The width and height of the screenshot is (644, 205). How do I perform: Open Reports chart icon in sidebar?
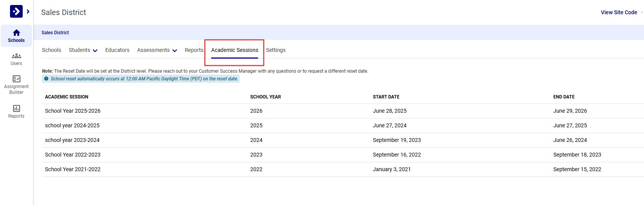[16, 112]
